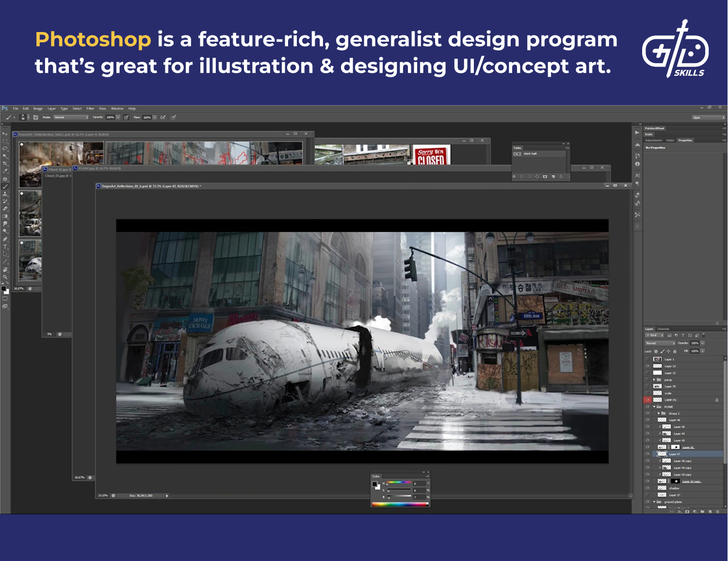Screen dimensions: 728x561
Task: Switch to the Adjustments tab
Action: coord(654,140)
